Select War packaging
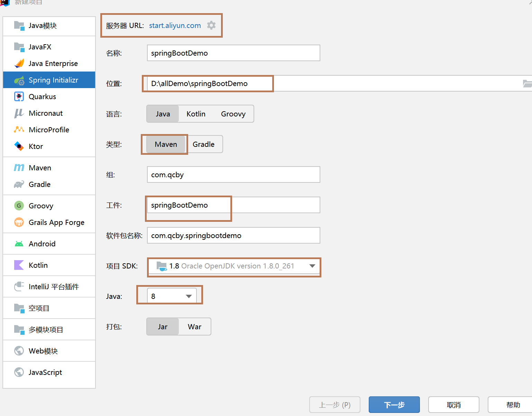The width and height of the screenshot is (532, 416). [195, 327]
